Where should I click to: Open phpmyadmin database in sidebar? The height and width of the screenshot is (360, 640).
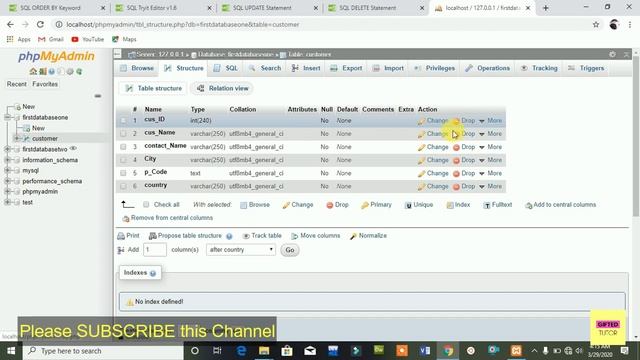click(40, 191)
